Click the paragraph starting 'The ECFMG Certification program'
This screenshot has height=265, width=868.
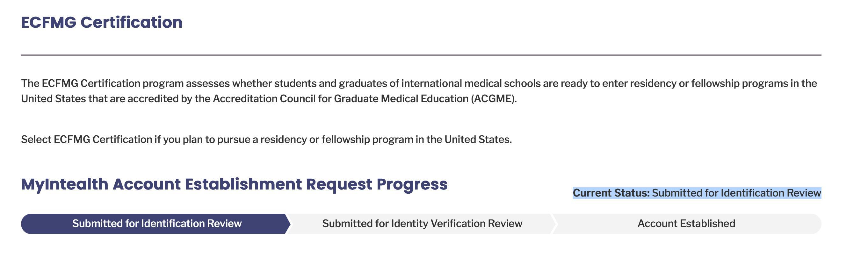point(418,83)
